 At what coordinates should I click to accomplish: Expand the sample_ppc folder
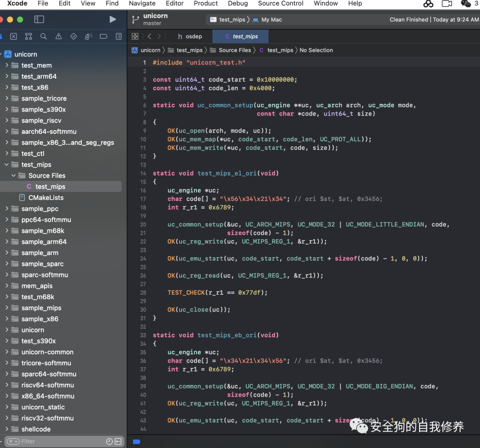pyautogui.click(x=7, y=208)
